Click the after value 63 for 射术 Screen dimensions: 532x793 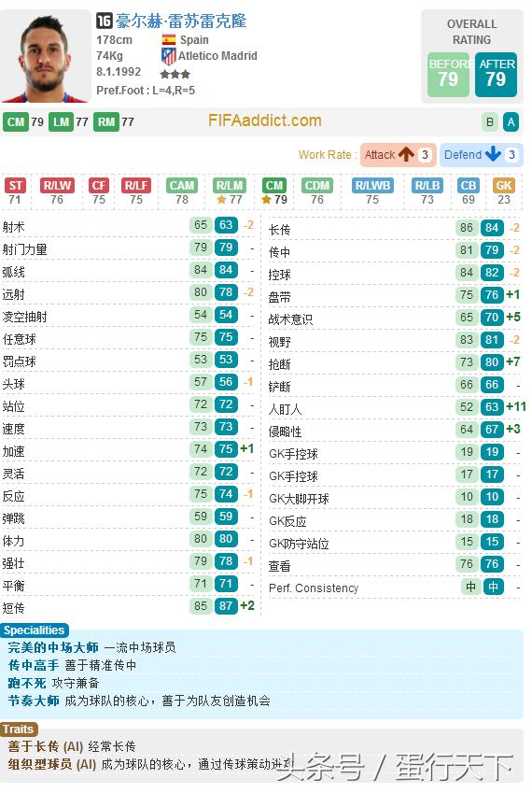click(226, 225)
